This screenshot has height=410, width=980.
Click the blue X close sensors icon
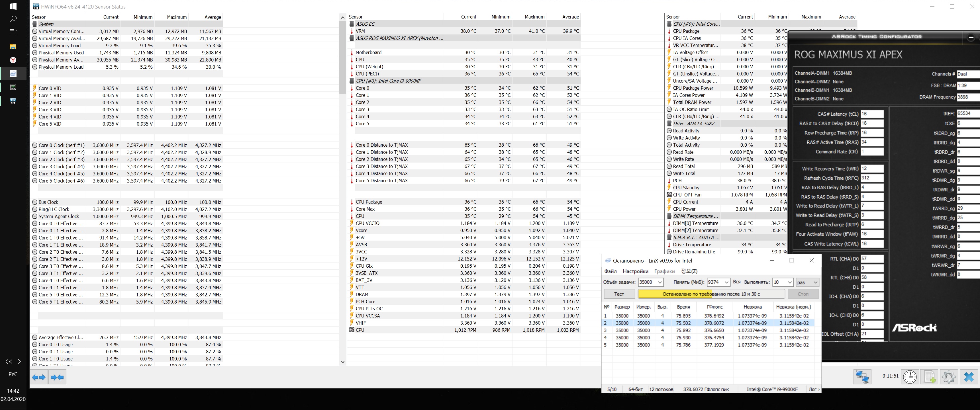[x=969, y=376]
